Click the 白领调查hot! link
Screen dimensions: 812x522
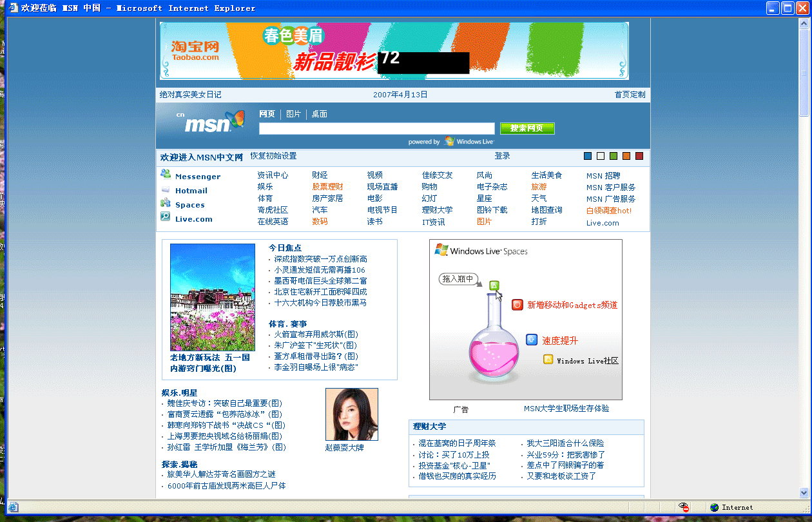609,211
